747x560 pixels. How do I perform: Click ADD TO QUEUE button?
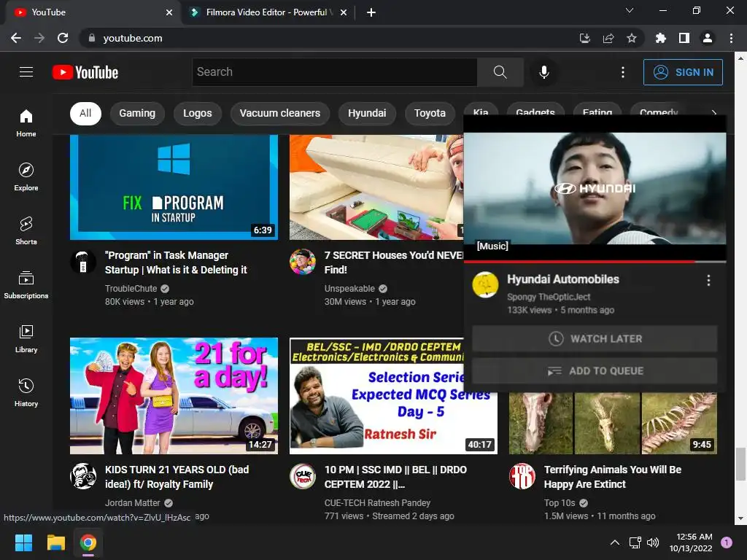pyautogui.click(x=595, y=370)
